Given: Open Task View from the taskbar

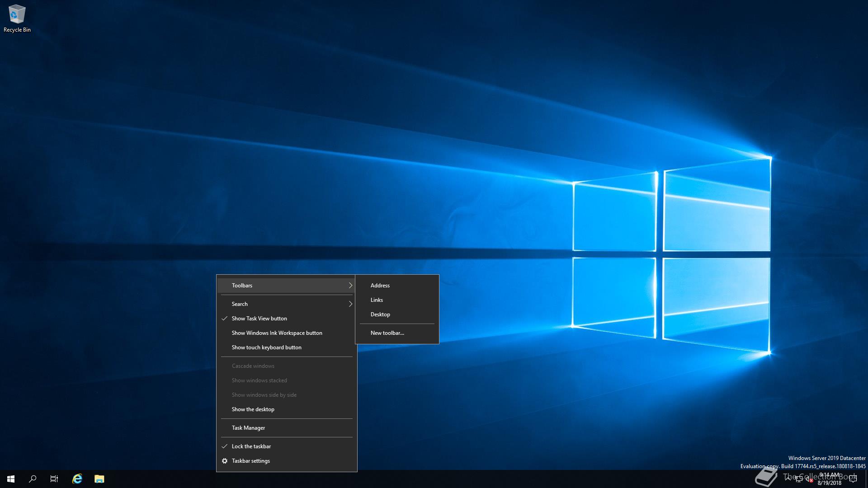Looking at the screenshot, I should (54, 479).
